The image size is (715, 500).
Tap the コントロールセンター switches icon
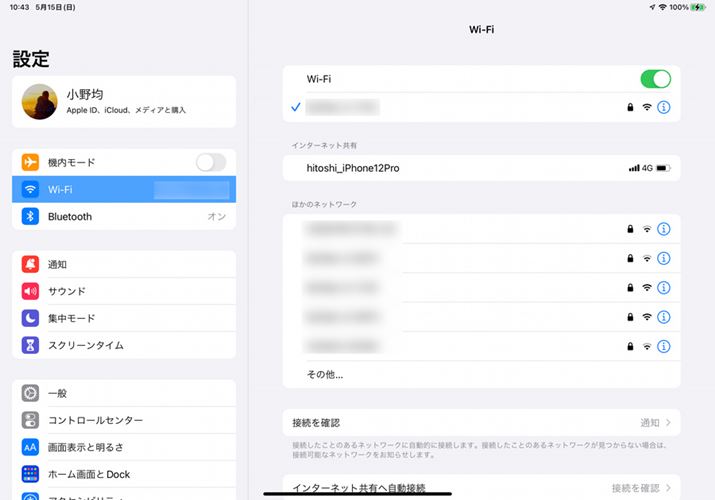pos(30,420)
